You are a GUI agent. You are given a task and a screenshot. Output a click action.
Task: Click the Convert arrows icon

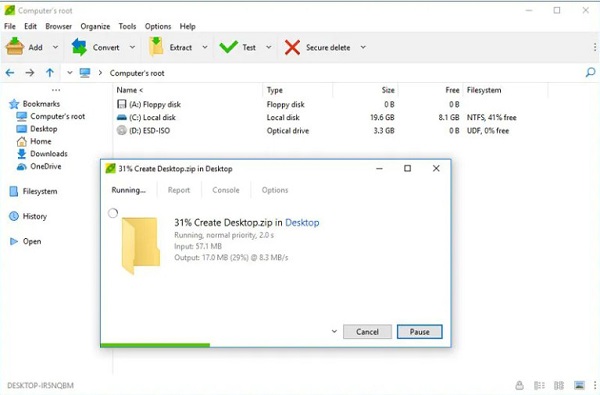coord(79,47)
